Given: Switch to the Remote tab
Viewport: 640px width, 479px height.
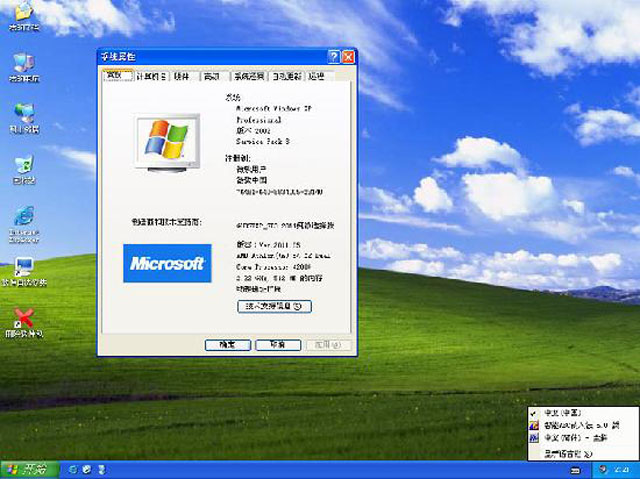Looking at the screenshot, I should pos(318,76).
